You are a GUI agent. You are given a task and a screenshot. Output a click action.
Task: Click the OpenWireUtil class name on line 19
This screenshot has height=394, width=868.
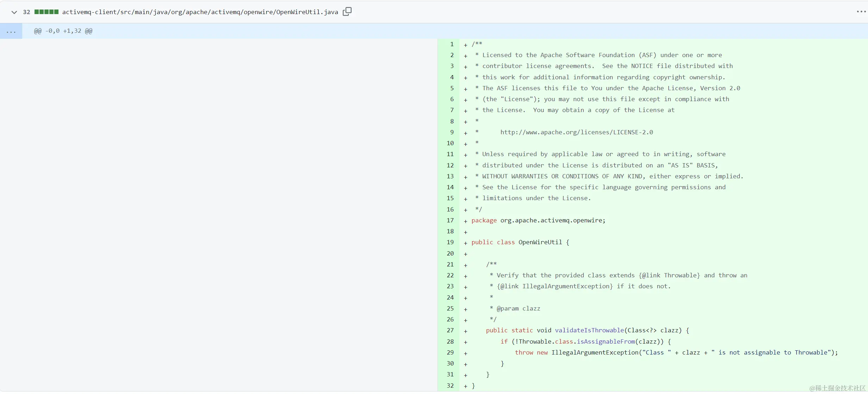540,242
